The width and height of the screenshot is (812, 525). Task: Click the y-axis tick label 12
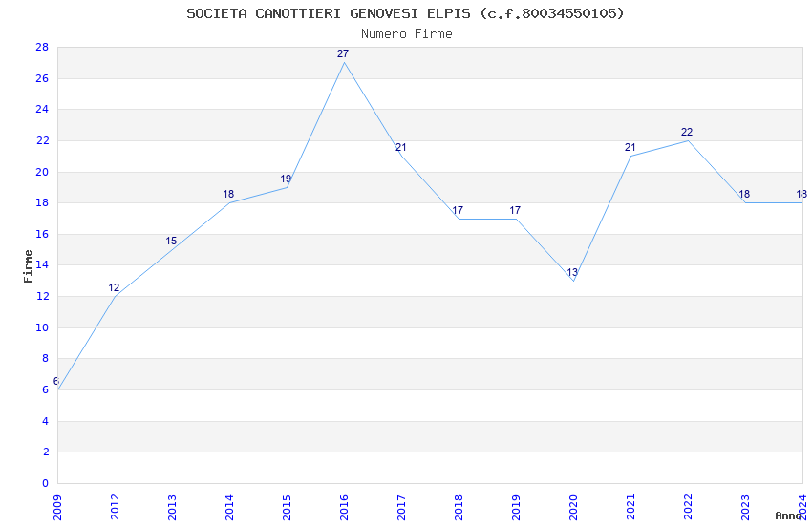tap(42, 296)
